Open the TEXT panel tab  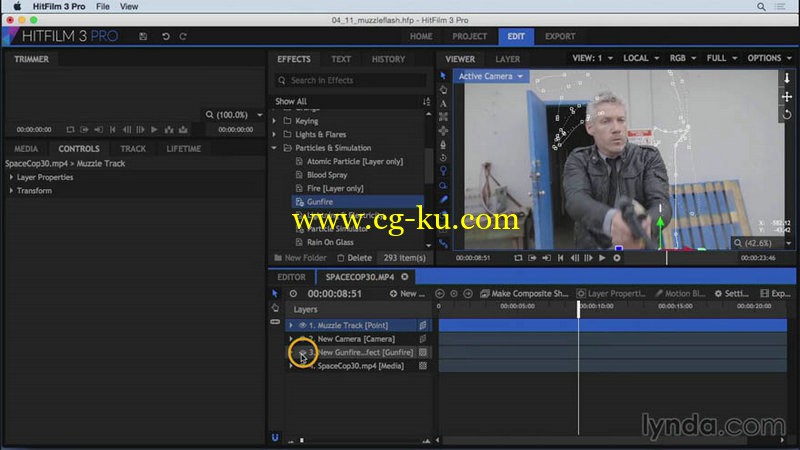coord(341,59)
